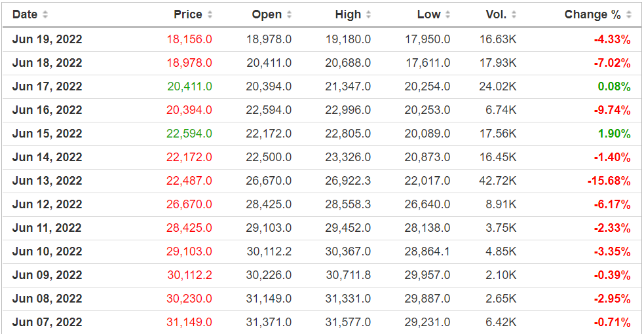Select the Jun 12, 2022 date cell

coord(47,204)
